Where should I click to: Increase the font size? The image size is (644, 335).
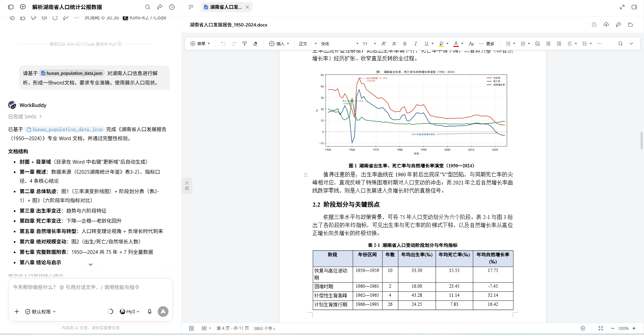click(x=384, y=44)
